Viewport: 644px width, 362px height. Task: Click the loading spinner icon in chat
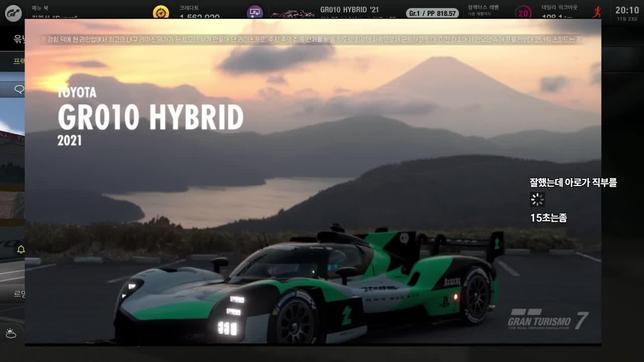coord(537,200)
